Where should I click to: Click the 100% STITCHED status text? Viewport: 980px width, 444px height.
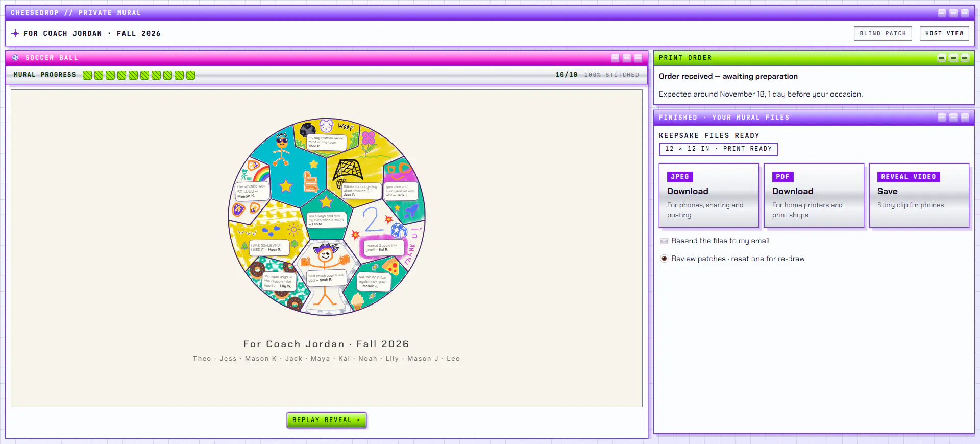click(611, 75)
